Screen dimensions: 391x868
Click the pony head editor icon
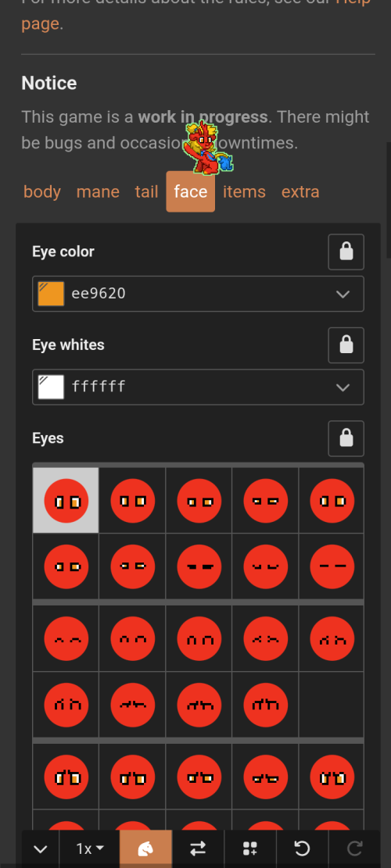[145, 848]
